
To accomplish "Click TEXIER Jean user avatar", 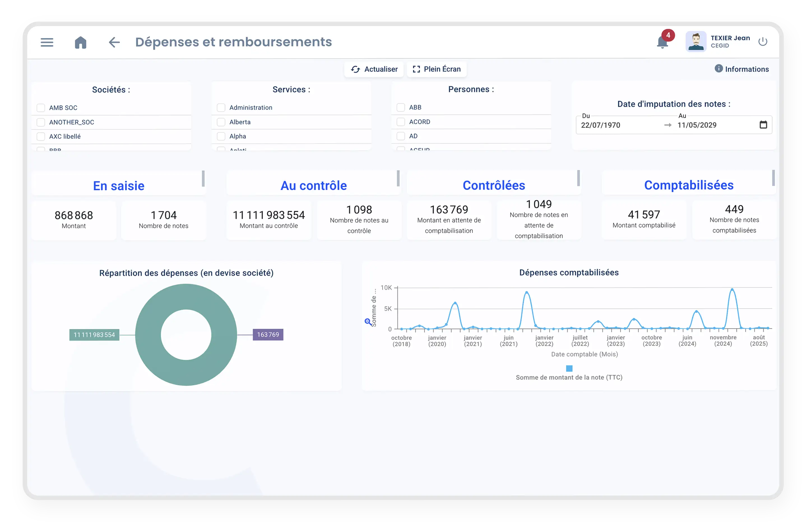I will click(x=696, y=42).
